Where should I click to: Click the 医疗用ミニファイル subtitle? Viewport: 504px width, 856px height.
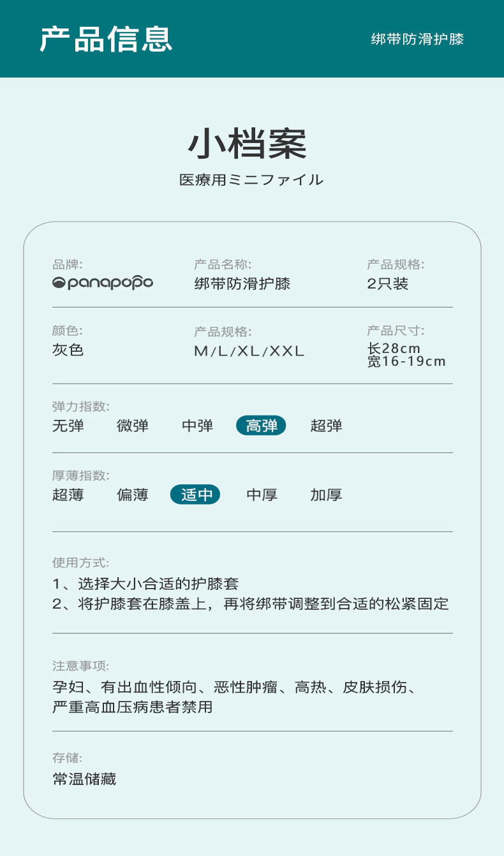[x=251, y=180]
